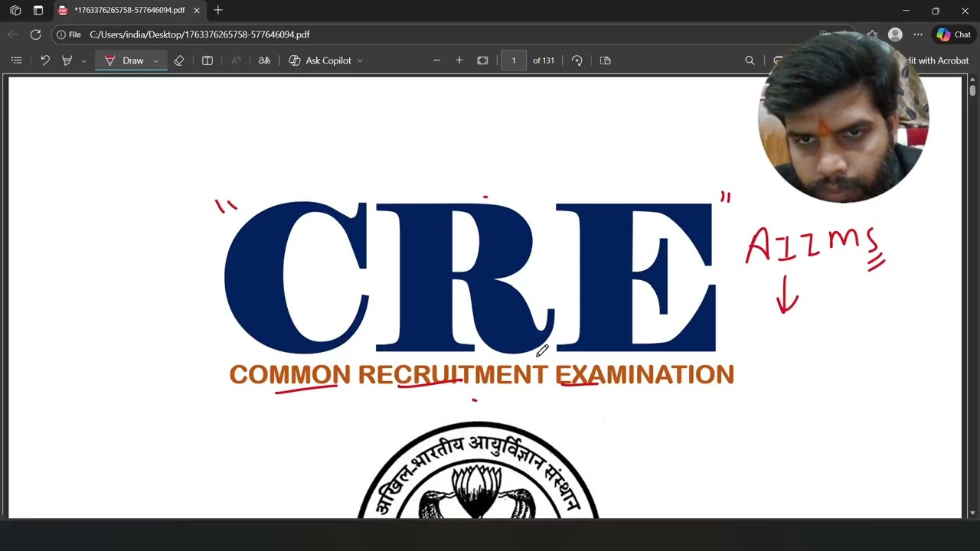The height and width of the screenshot is (551, 980).
Task: Open the tab actions menu icon
Action: pyautogui.click(x=38, y=11)
